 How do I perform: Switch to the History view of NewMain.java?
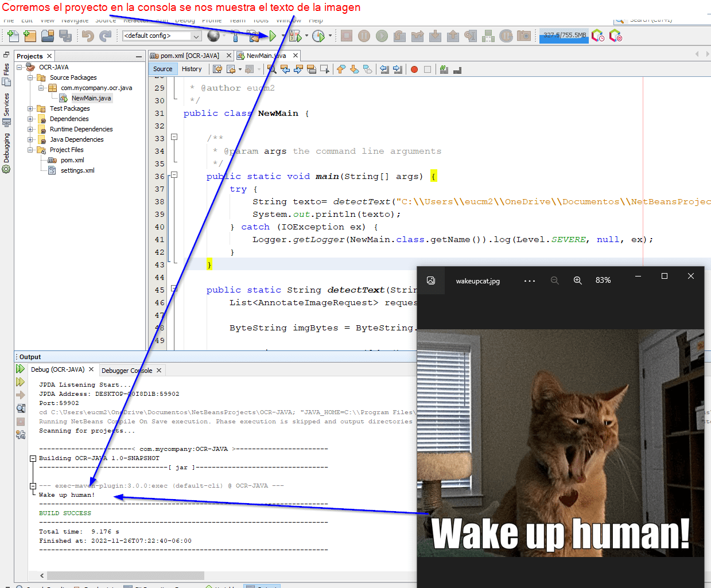coord(192,68)
